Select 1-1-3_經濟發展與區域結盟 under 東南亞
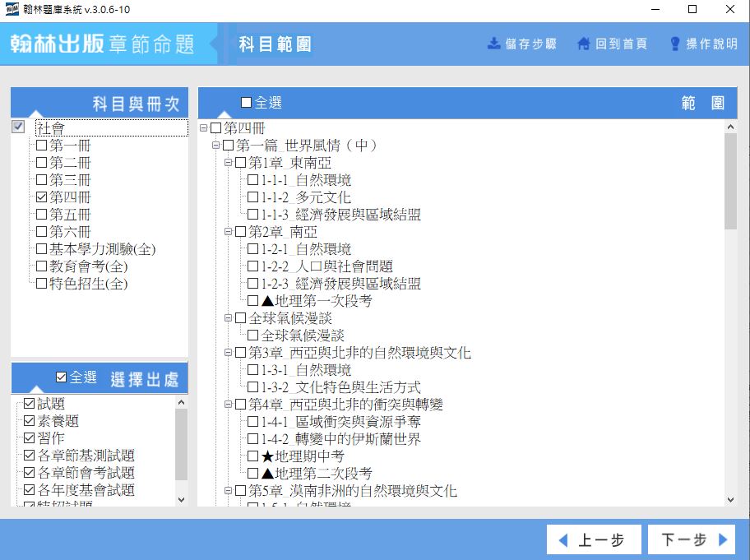The width and height of the screenshot is (750, 560). tap(340, 215)
